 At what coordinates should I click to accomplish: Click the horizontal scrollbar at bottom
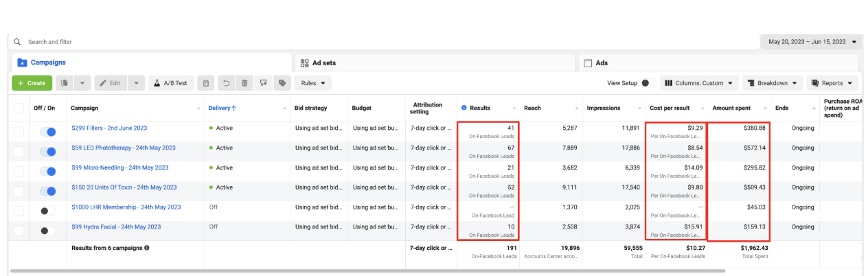[x=367, y=271]
